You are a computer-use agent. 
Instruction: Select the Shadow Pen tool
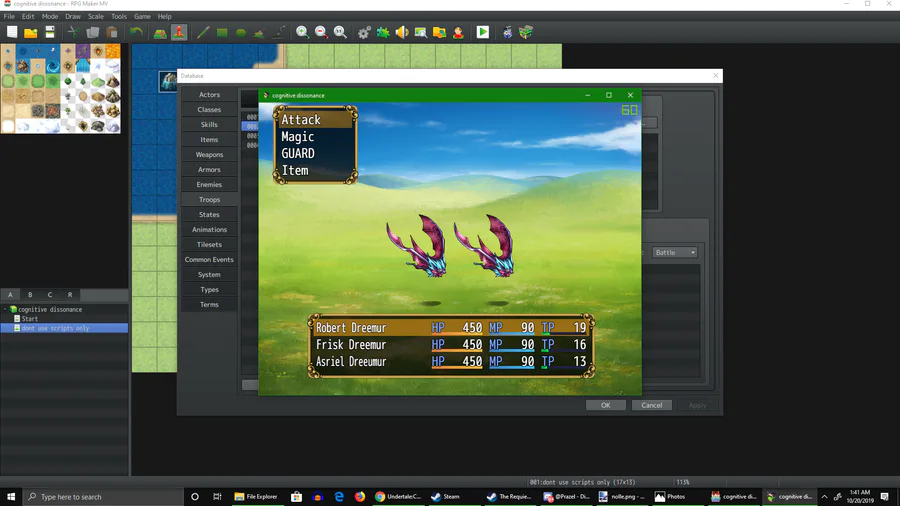click(278, 32)
